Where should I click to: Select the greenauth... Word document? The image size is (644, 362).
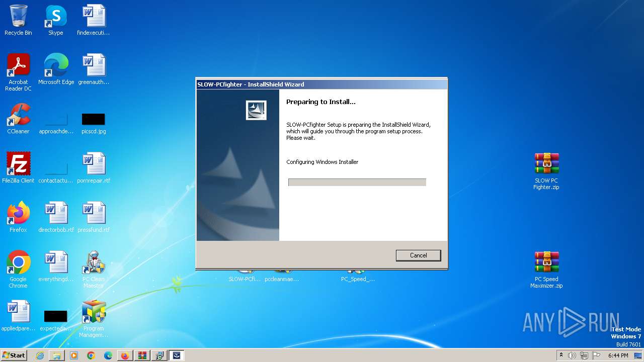click(94, 69)
